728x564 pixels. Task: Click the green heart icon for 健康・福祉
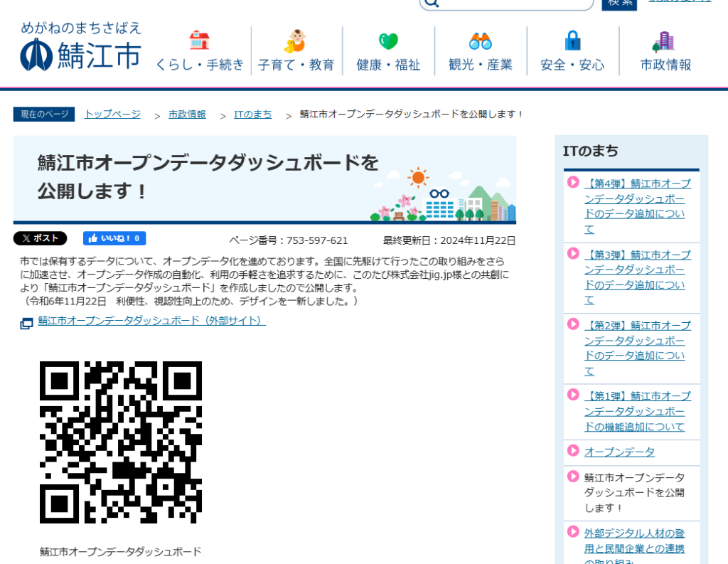click(388, 41)
